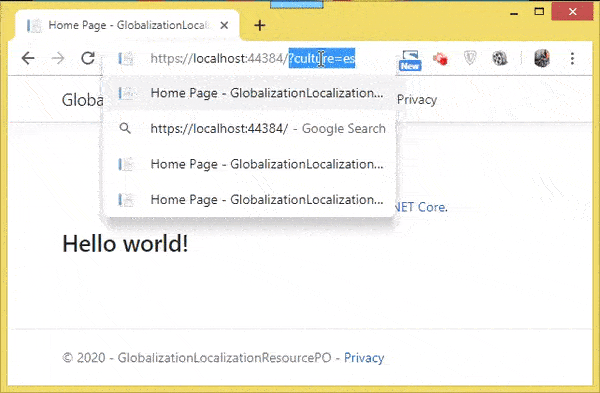Click the Globa brand name in the navbar
Viewport: 600px width, 393px height.
coord(83,100)
